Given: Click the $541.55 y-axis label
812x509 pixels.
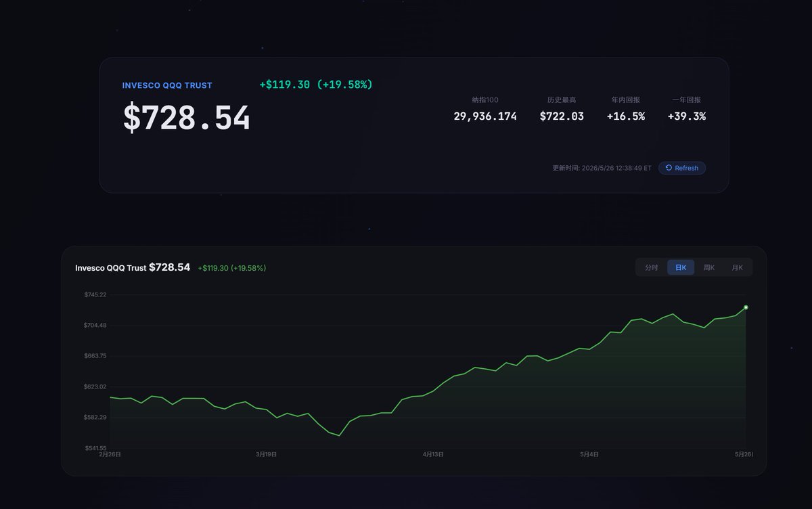Looking at the screenshot, I should coord(95,447).
